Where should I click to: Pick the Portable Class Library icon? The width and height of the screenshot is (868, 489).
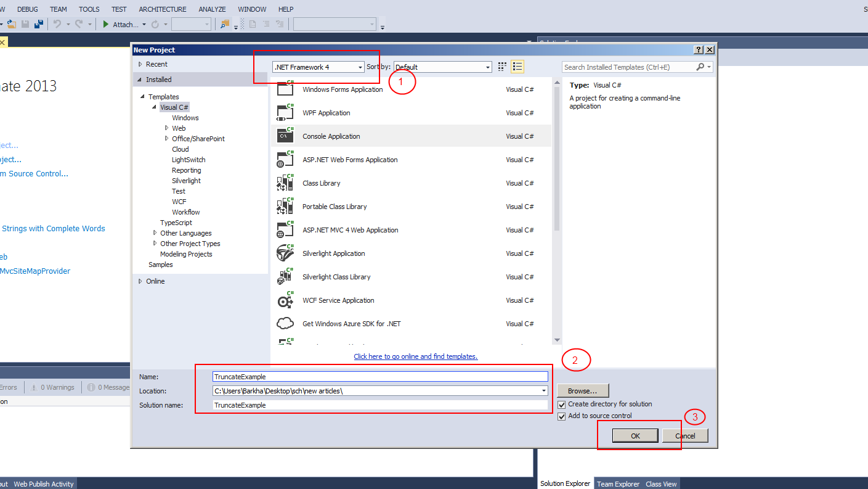point(285,206)
